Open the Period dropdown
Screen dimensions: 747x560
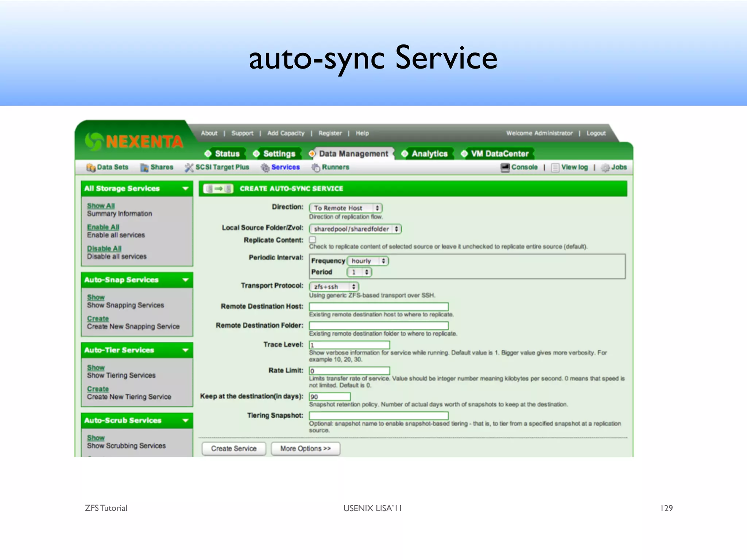pos(359,272)
